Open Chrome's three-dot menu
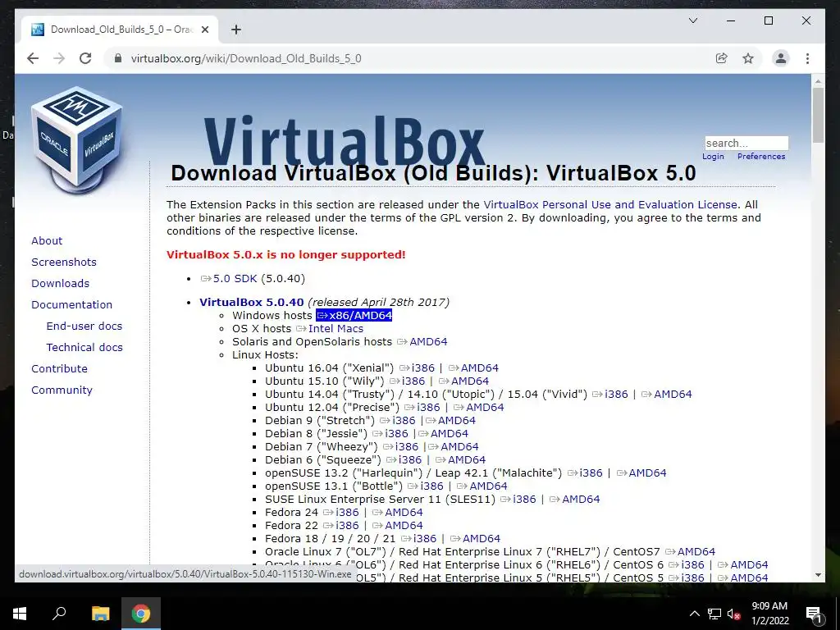The height and width of the screenshot is (630, 840). (807, 58)
